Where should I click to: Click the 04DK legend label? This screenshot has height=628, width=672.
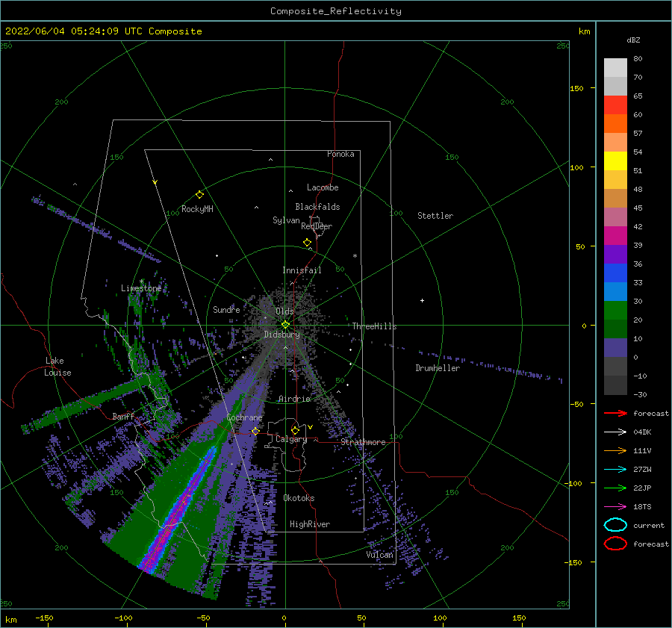(x=642, y=432)
